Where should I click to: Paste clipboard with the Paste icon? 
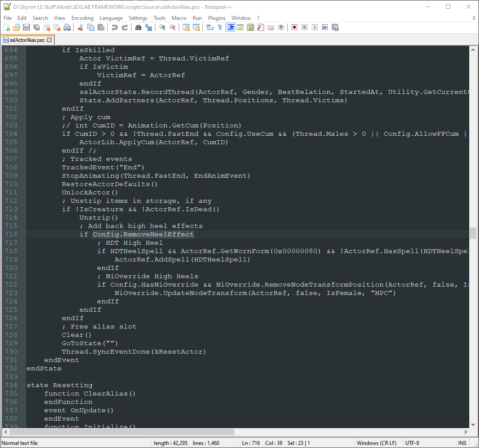101,27
